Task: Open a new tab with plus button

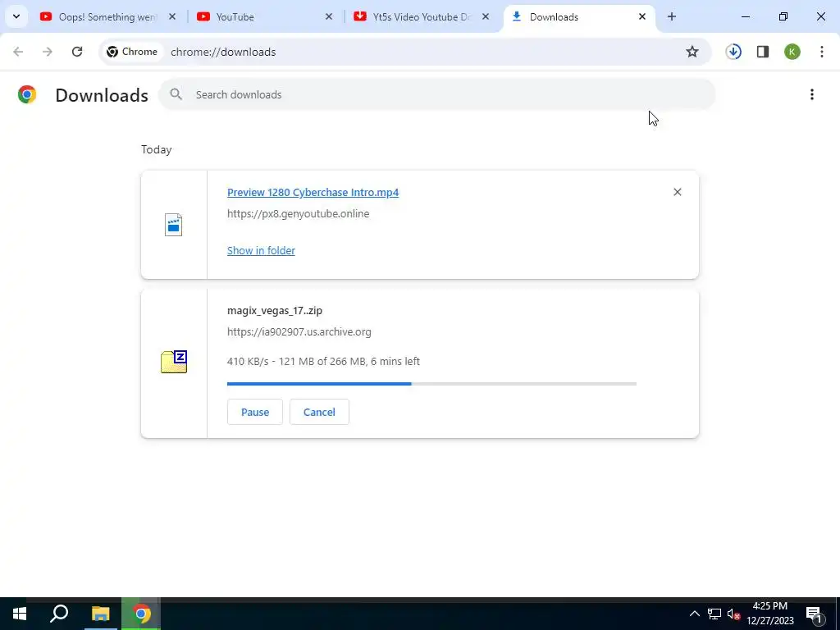Action: 671,16
